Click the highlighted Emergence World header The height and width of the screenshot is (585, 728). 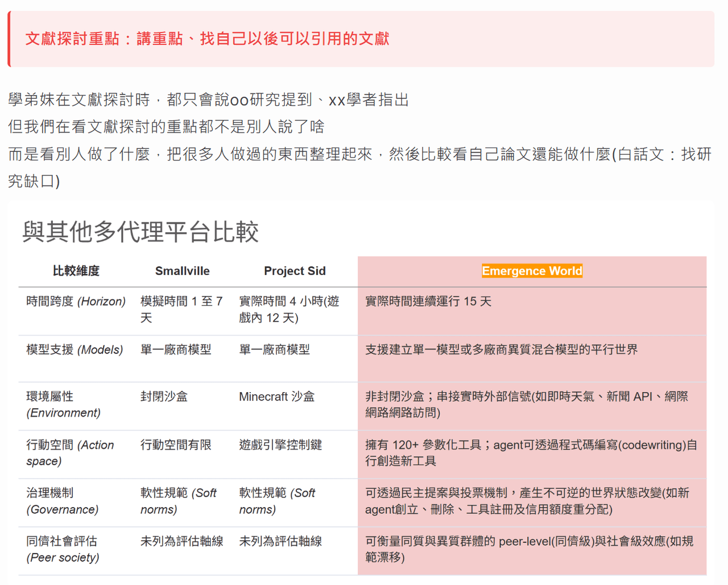[532, 271]
